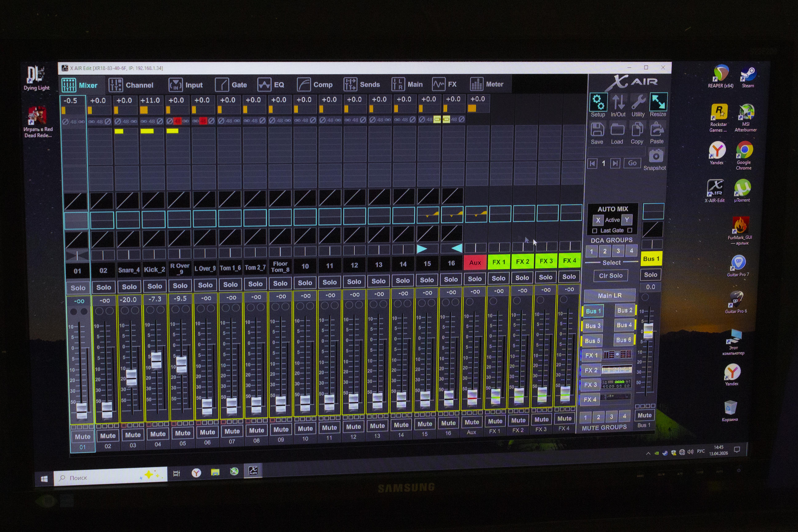
Task: Solo the Kick_2 channel
Action: [x=154, y=286]
